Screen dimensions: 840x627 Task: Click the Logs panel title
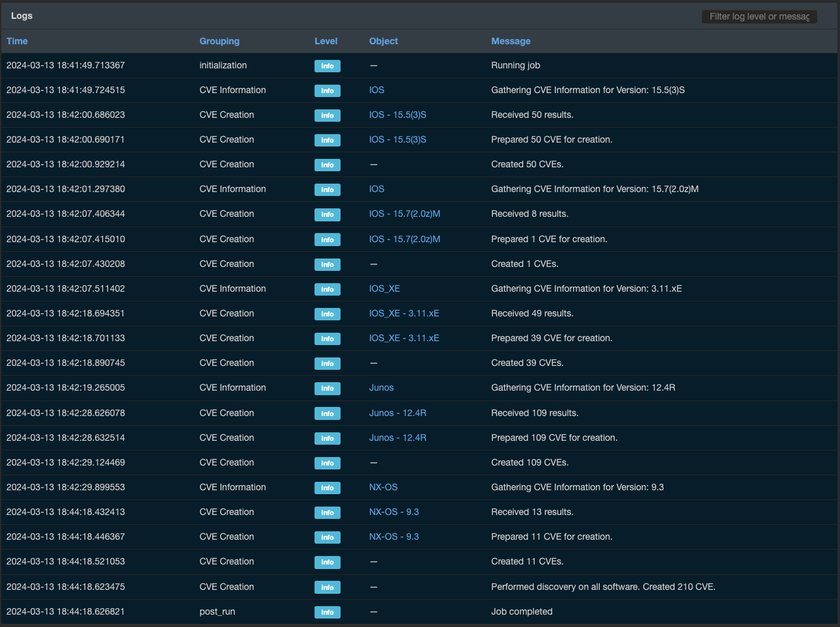click(x=21, y=16)
